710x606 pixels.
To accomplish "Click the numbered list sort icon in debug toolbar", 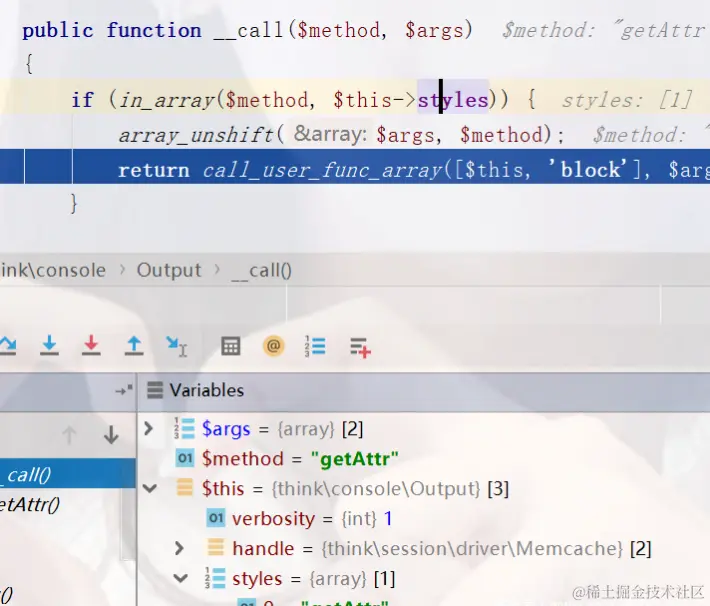I will click(315, 346).
